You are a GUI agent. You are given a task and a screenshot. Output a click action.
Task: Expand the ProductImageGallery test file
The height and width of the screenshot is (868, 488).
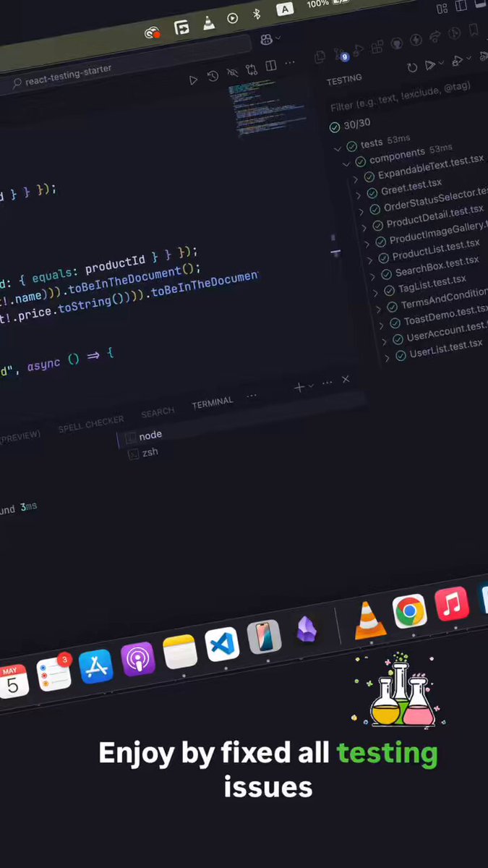367,243
